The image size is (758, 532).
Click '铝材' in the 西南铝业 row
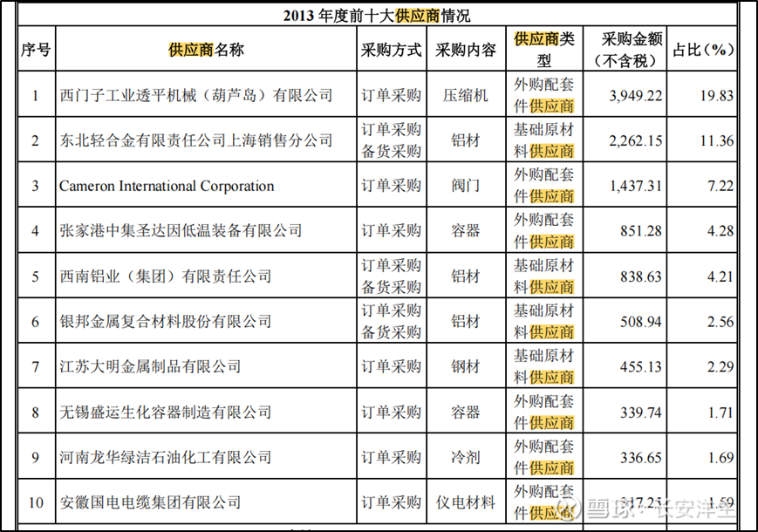coord(466,276)
